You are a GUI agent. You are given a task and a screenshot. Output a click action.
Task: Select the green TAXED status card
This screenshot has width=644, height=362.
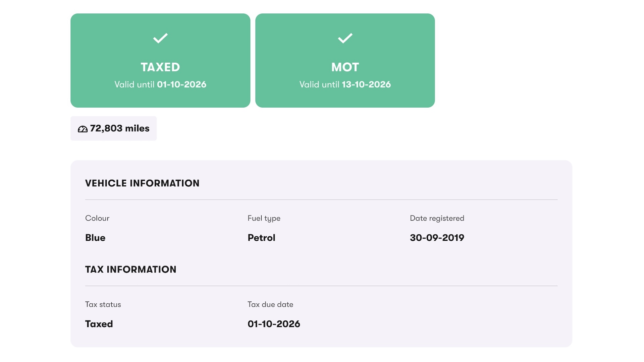click(x=160, y=60)
